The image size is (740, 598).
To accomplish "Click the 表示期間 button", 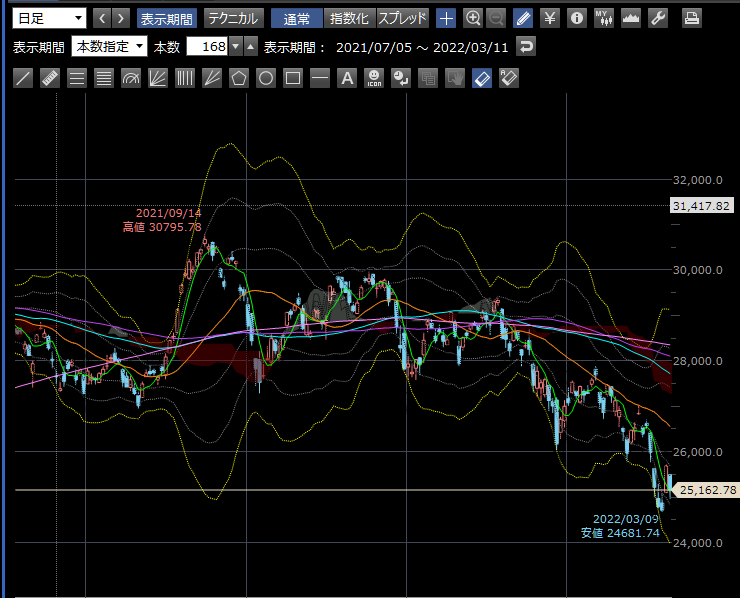I will [166, 18].
